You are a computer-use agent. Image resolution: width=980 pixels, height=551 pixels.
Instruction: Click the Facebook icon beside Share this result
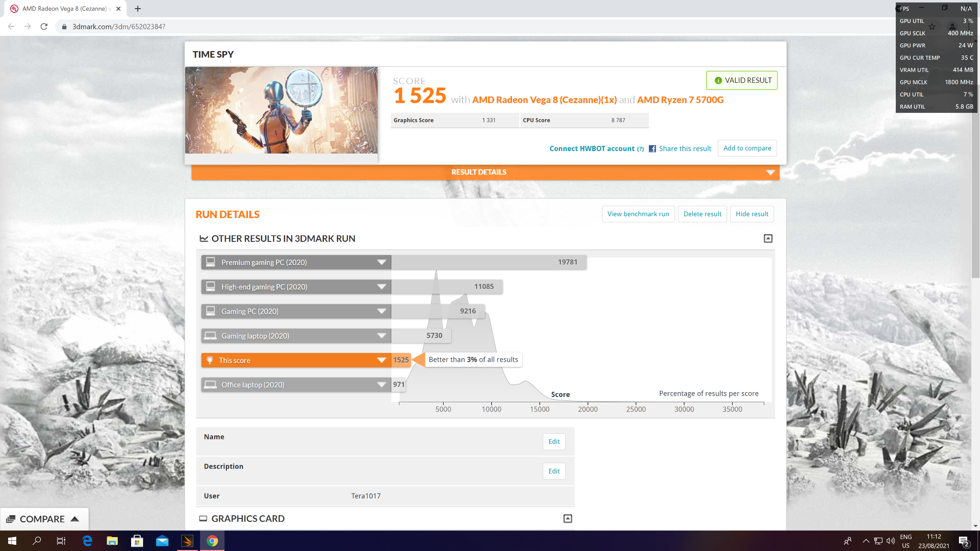652,149
